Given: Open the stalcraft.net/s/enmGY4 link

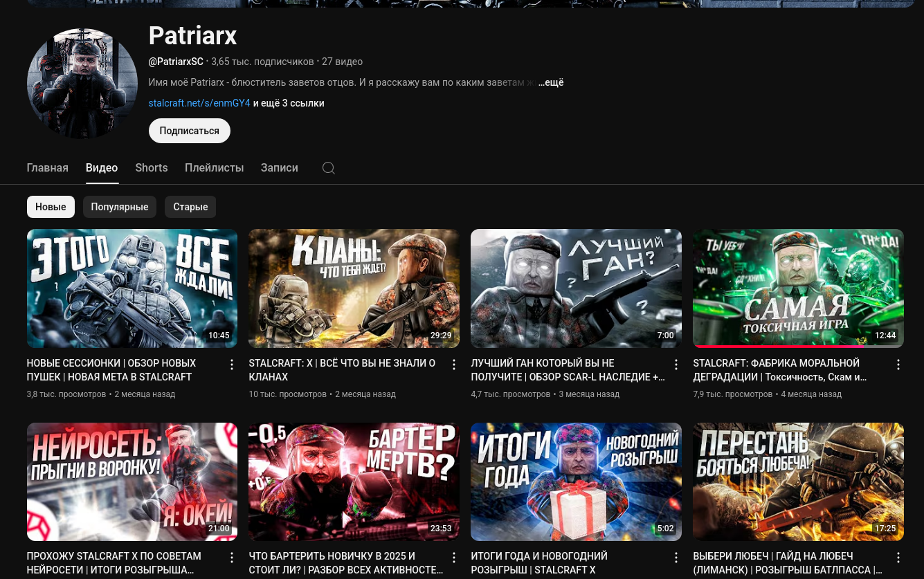Looking at the screenshot, I should pyautogui.click(x=199, y=103).
